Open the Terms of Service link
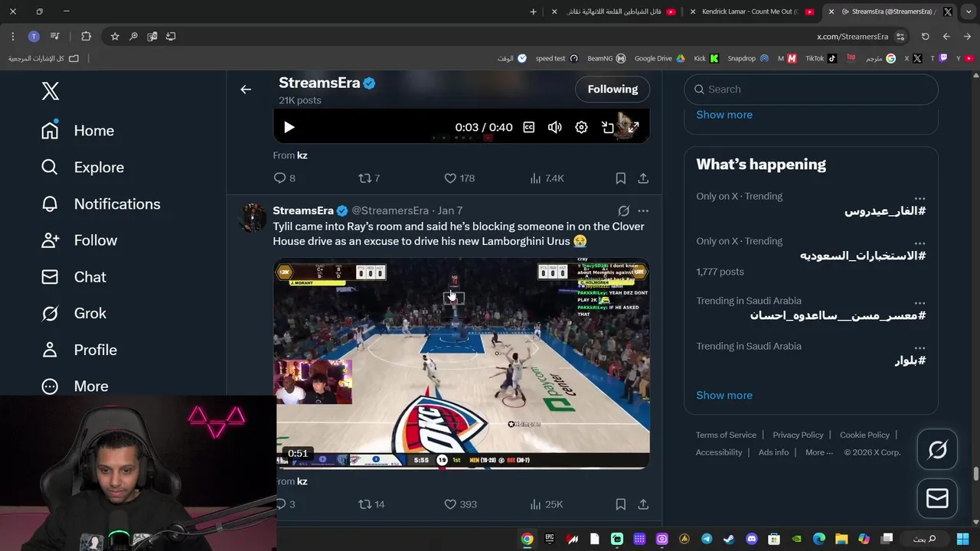Viewport: 980px width, 551px height. (726, 435)
